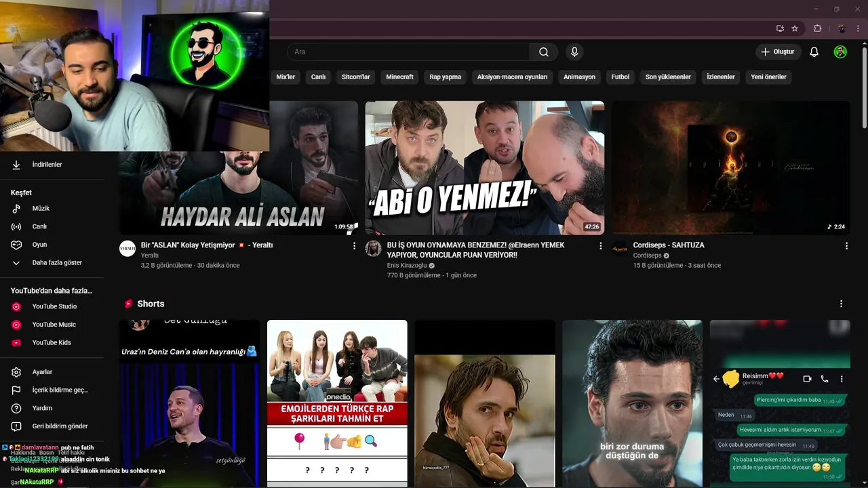Focus the Ara search field
The image size is (868, 488).
pos(408,52)
